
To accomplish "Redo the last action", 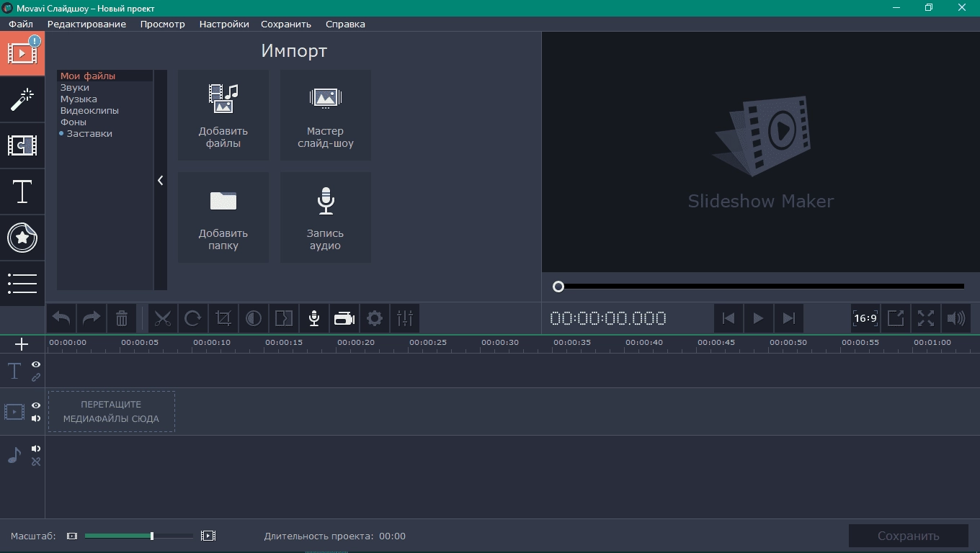I will tap(92, 318).
